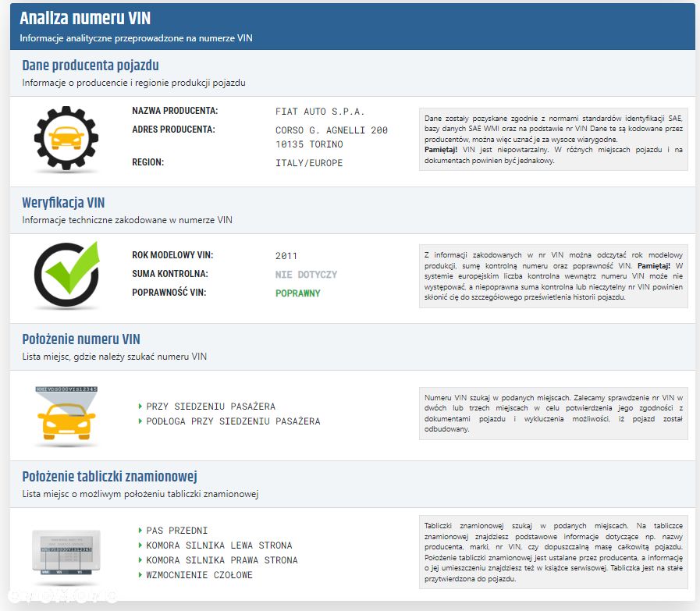The image size is (700, 611).
Task: Click the 'NIE DOTYCZY' checksum value
Action: click(306, 275)
